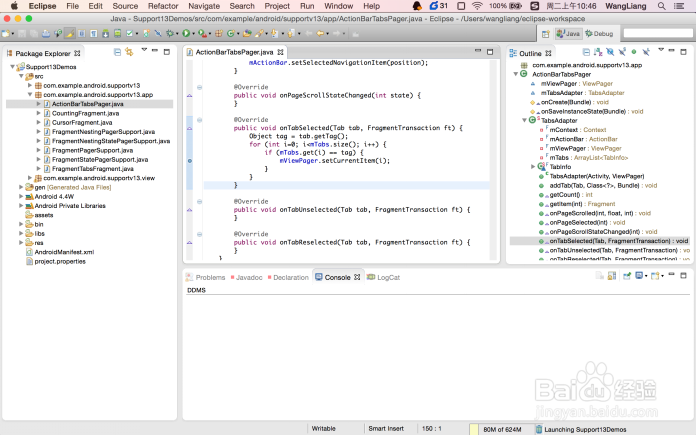Click the Open Perspective icon
697x436 pixels.
point(546,34)
